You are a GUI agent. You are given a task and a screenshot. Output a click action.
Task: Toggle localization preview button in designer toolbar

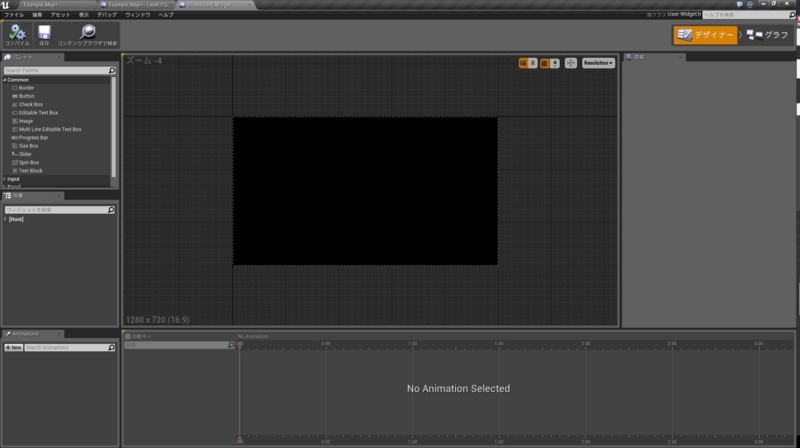tap(523, 63)
